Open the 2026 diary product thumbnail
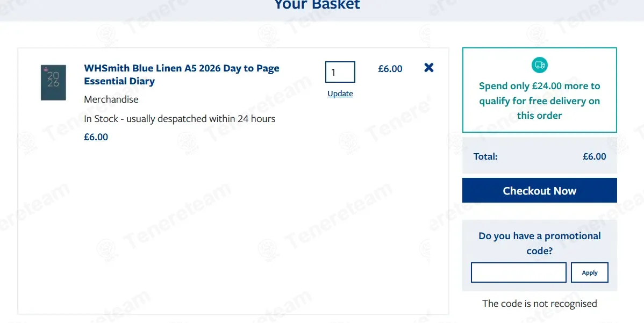The width and height of the screenshot is (644, 323). [x=53, y=82]
